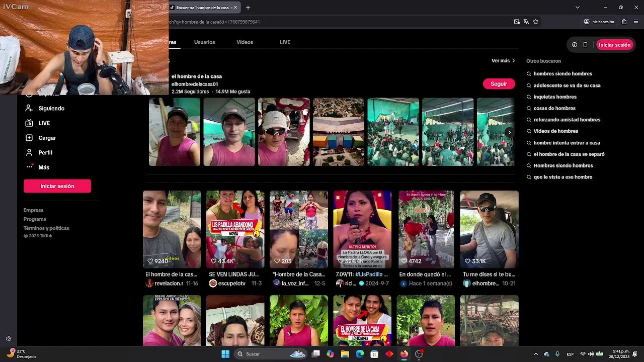
Task: Click the Seguir button for elhombredelacasa01
Action: tap(499, 84)
